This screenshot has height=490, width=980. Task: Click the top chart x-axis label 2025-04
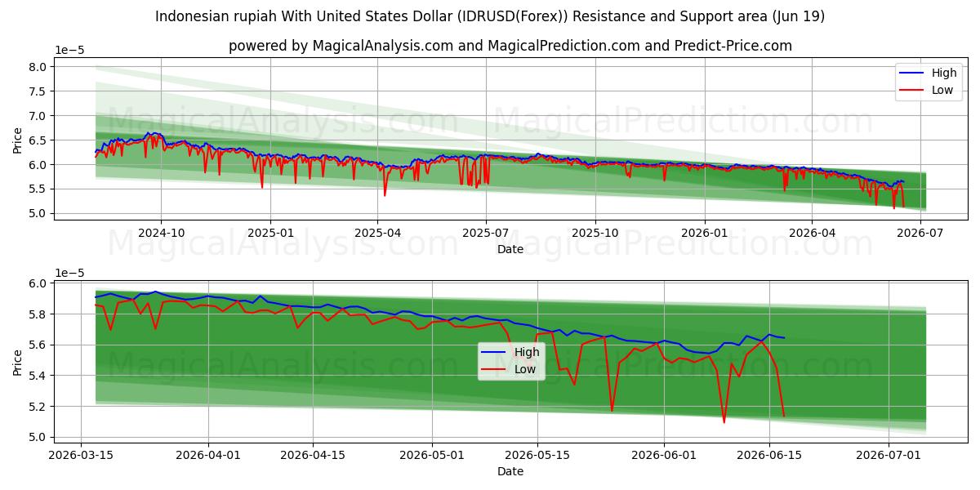point(377,234)
